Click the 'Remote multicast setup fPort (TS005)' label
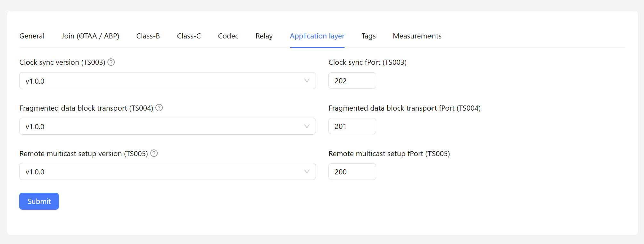 click(389, 154)
